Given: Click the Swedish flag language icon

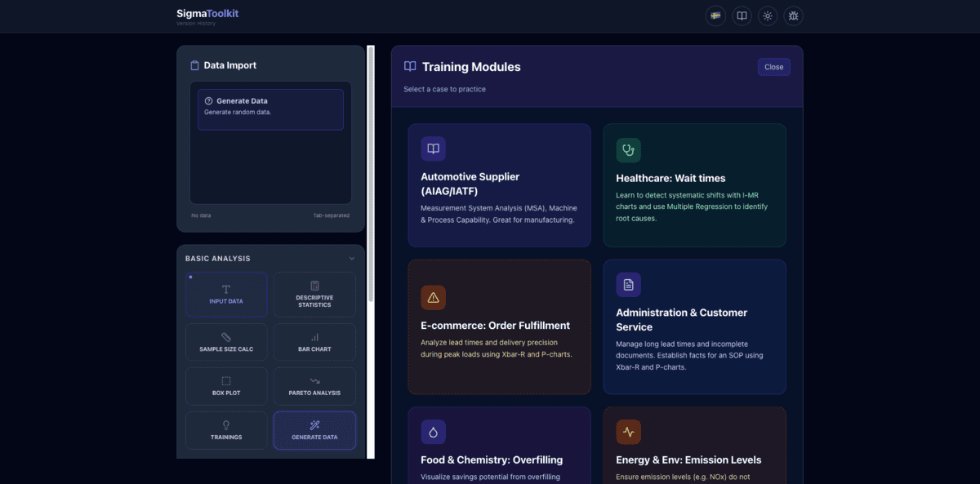Looking at the screenshot, I should 715,16.
